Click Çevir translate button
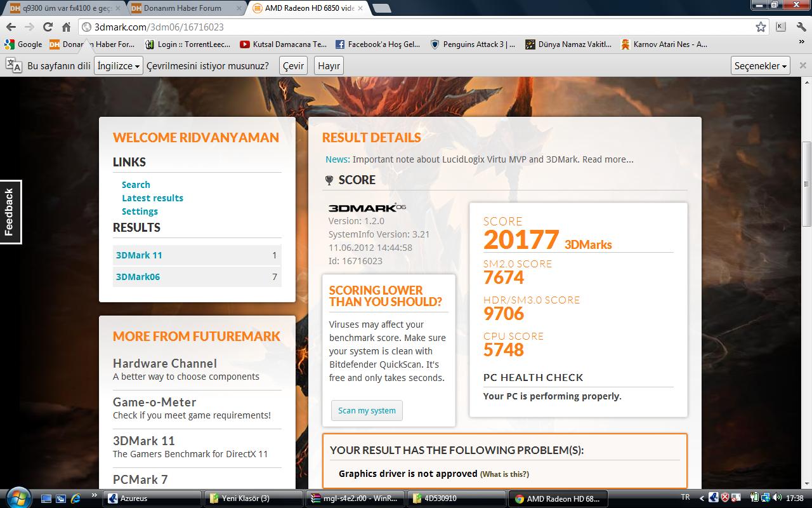The width and height of the screenshot is (812, 508). click(x=293, y=65)
